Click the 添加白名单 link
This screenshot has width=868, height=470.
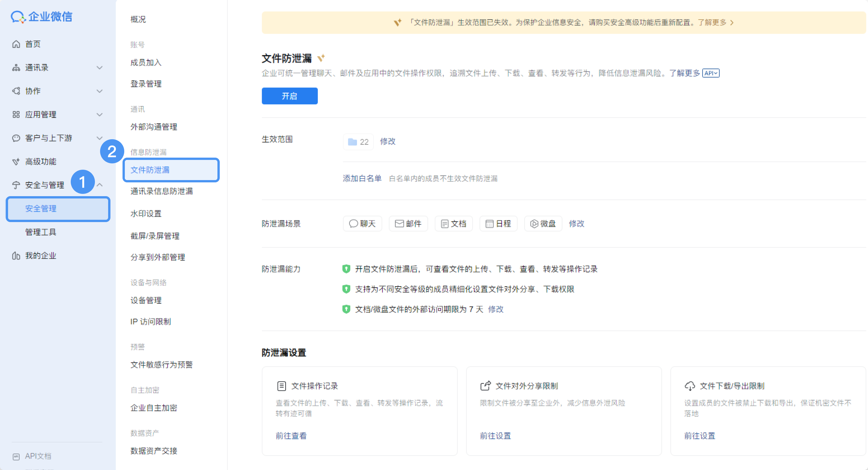pyautogui.click(x=362, y=179)
